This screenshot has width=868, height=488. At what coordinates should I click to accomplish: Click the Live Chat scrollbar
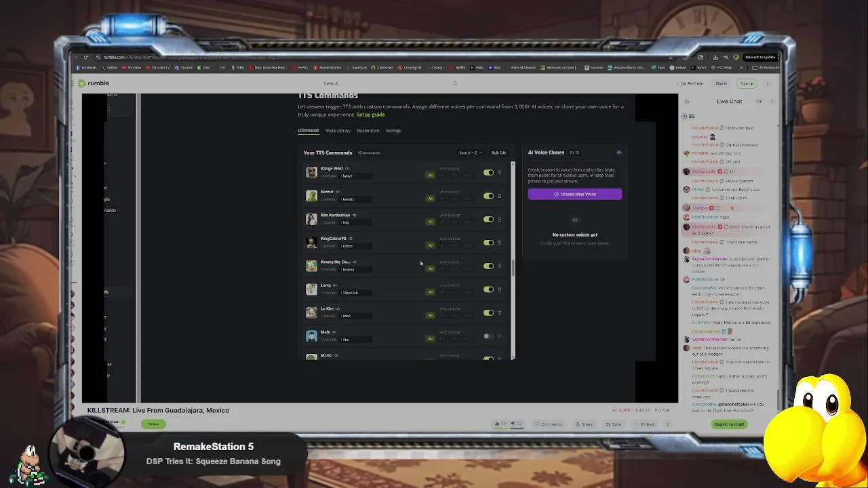tap(778, 400)
